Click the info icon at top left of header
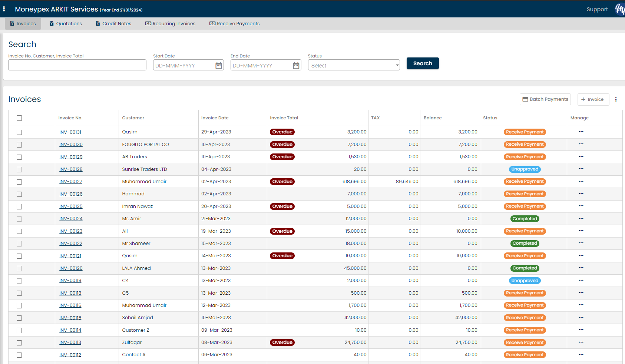 click(x=4, y=9)
